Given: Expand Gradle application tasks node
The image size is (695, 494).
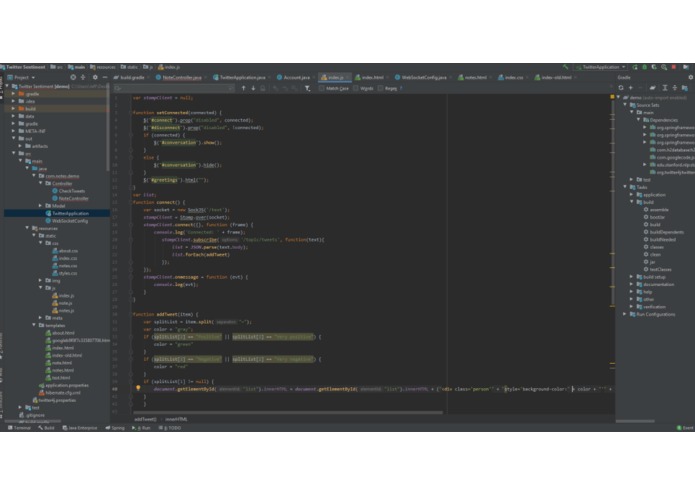Looking at the screenshot, I should click(x=632, y=194).
